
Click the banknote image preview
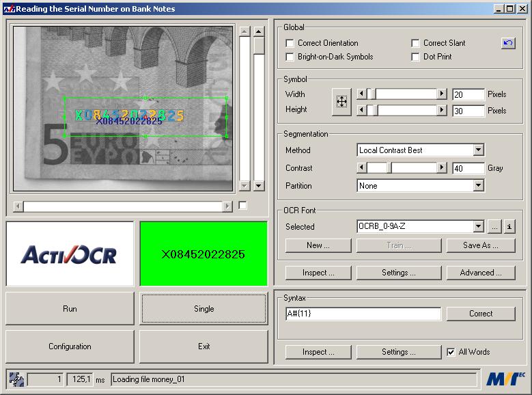(x=123, y=109)
